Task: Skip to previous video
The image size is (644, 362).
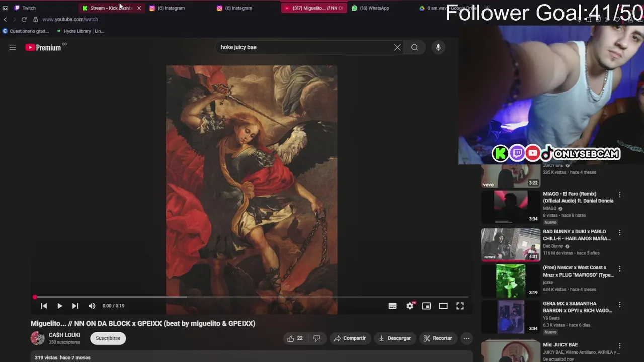Action: coord(44,306)
